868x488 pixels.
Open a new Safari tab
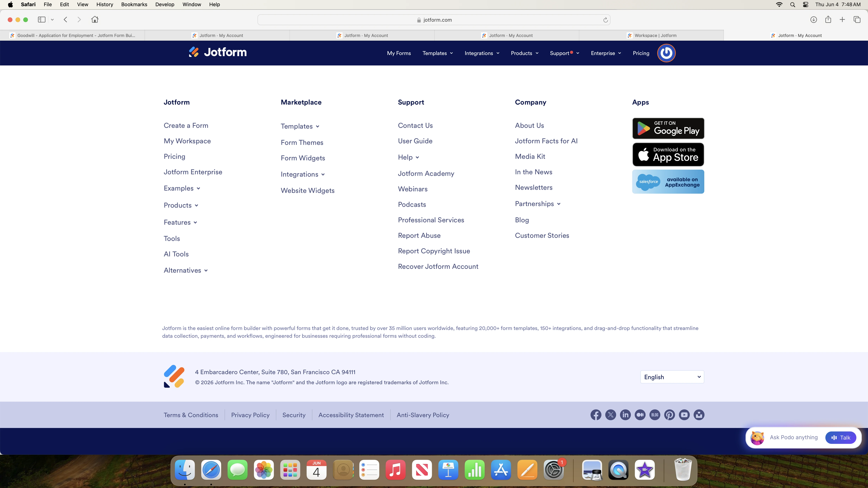842,20
